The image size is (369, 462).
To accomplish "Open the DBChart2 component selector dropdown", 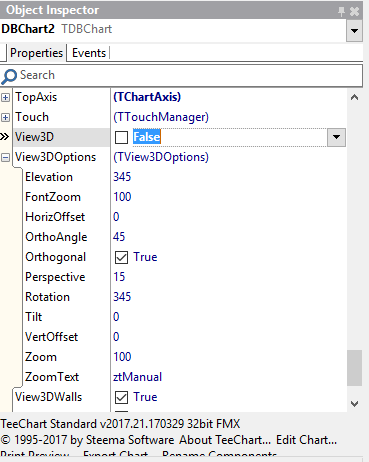I will [x=354, y=31].
